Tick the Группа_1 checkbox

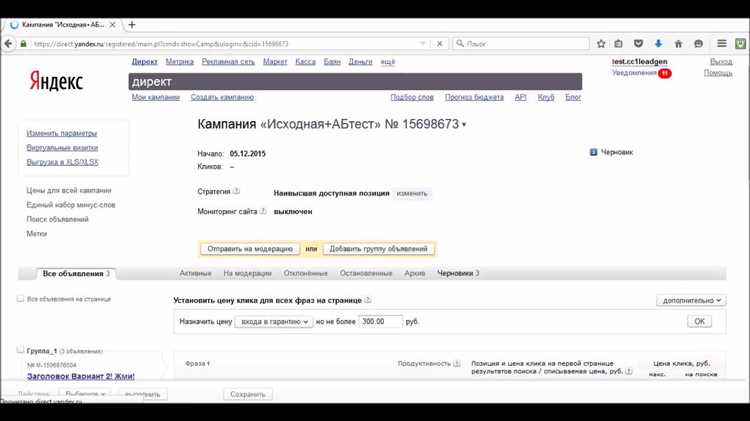click(x=20, y=350)
